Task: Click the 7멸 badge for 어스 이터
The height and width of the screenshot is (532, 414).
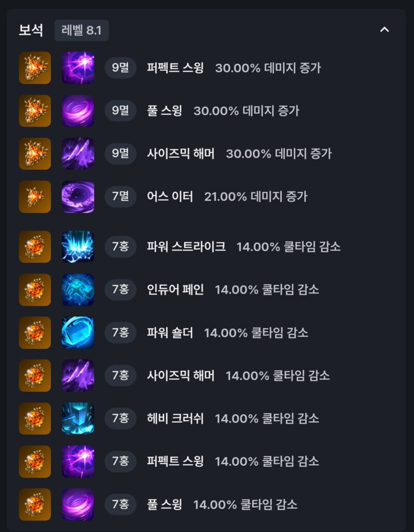Action: (x=121, y=197)
